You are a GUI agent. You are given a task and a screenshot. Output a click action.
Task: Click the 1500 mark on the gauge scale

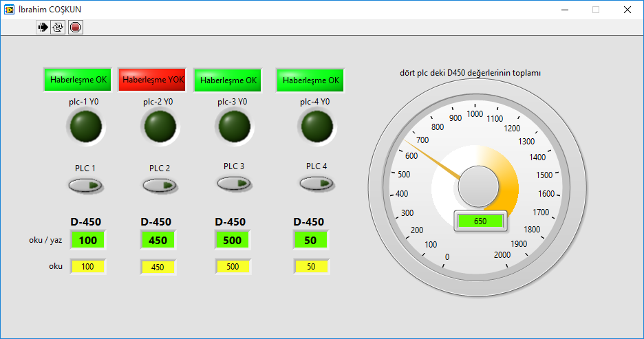544,175
